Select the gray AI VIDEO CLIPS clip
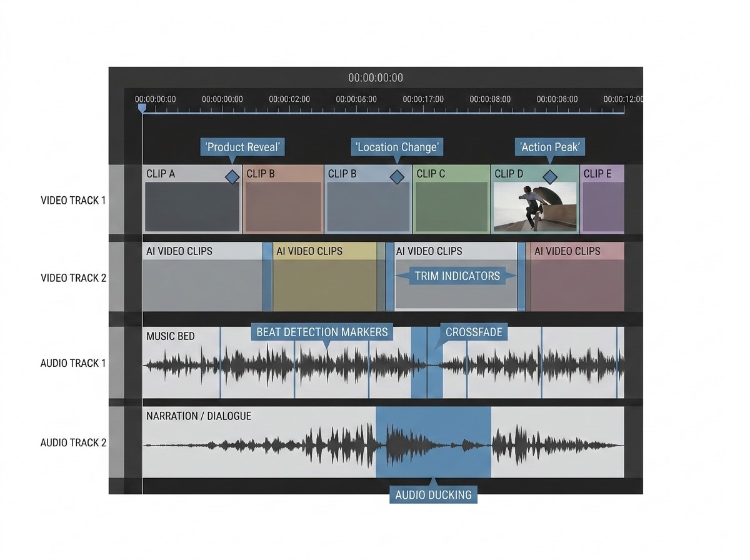The height and width of the screenshot is (560, 750). 203,277
